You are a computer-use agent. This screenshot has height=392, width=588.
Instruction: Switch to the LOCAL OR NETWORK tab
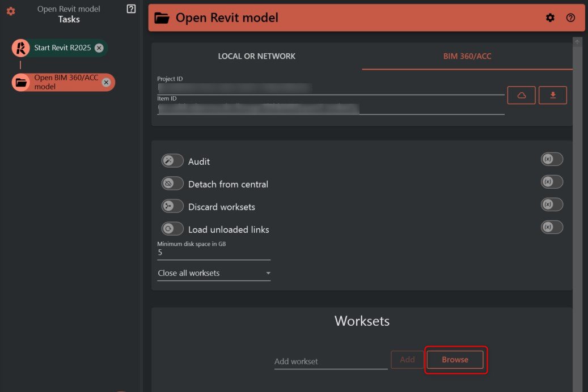(x=256, y=56)
